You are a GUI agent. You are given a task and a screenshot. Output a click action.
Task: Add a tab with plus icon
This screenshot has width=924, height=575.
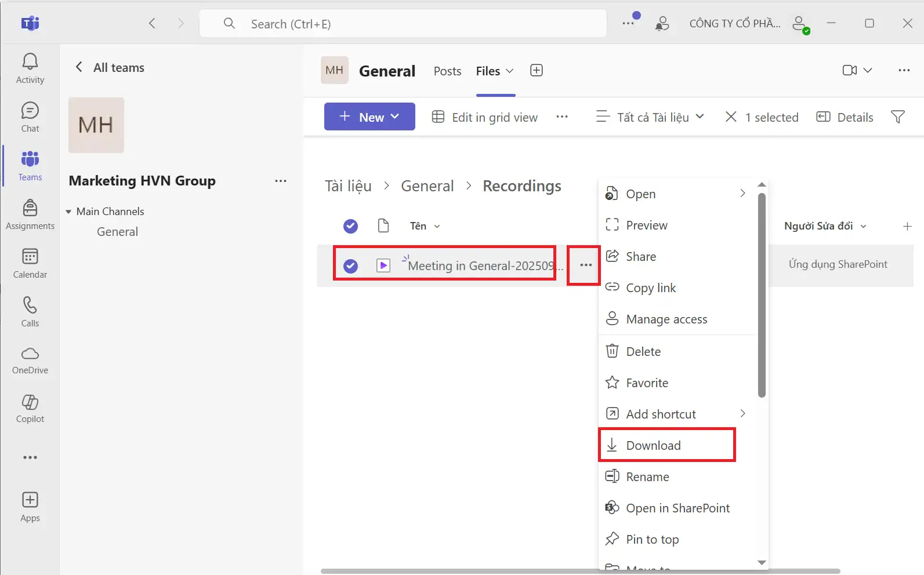[x=537, y=71]
